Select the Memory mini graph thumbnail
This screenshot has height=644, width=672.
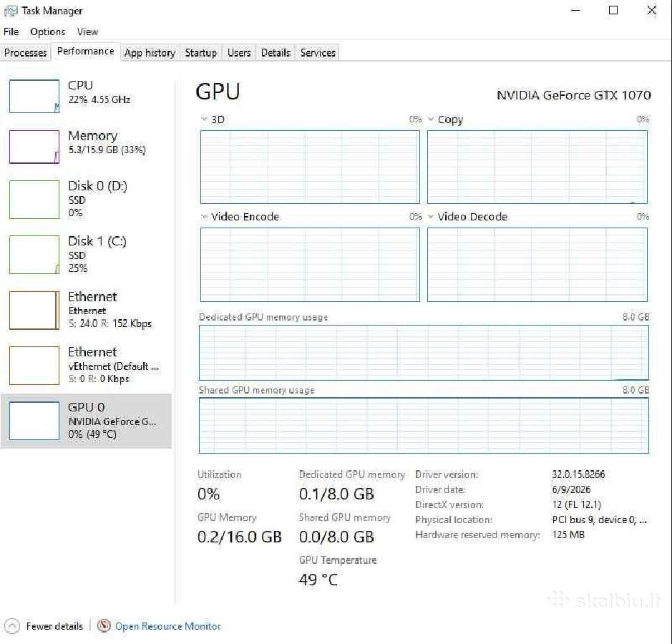click(x=34, y=147)
